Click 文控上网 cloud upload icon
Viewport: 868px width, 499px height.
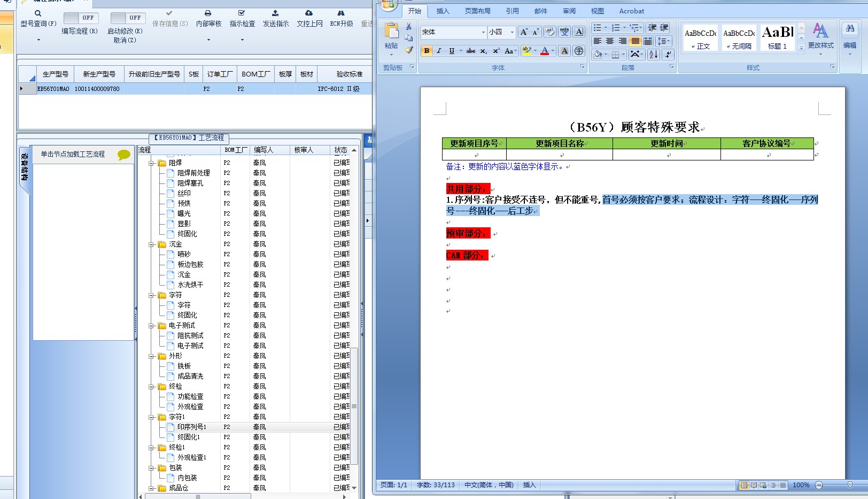coord(309,13)
